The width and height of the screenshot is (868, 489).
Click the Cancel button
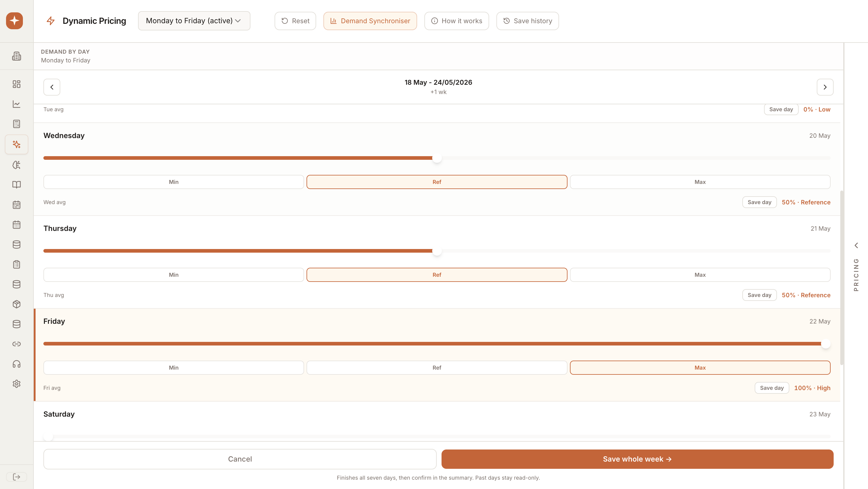click(240, 459)
